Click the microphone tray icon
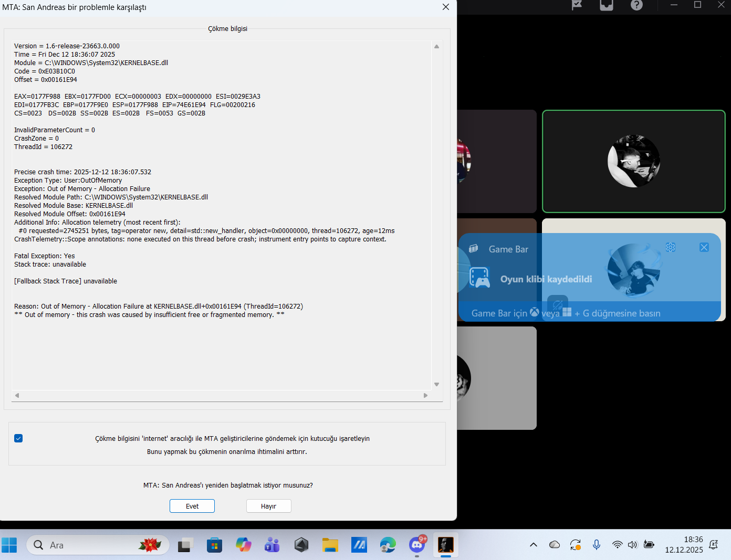Screen dimensions: 731x560 (597, 545)
